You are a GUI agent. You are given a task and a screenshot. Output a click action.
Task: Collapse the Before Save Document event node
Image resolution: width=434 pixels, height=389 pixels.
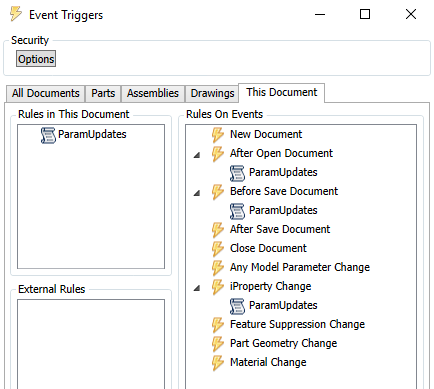tap(197, 193)
